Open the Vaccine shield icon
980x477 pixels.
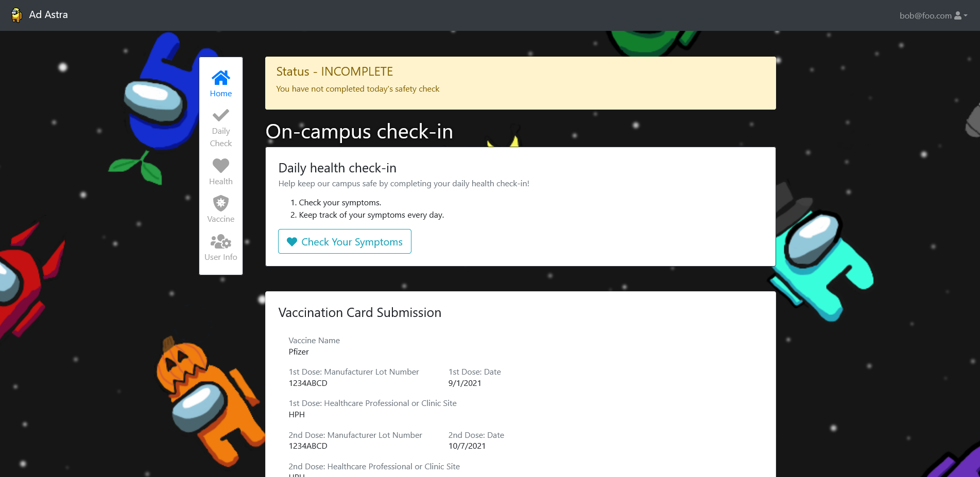click(221, 203)
